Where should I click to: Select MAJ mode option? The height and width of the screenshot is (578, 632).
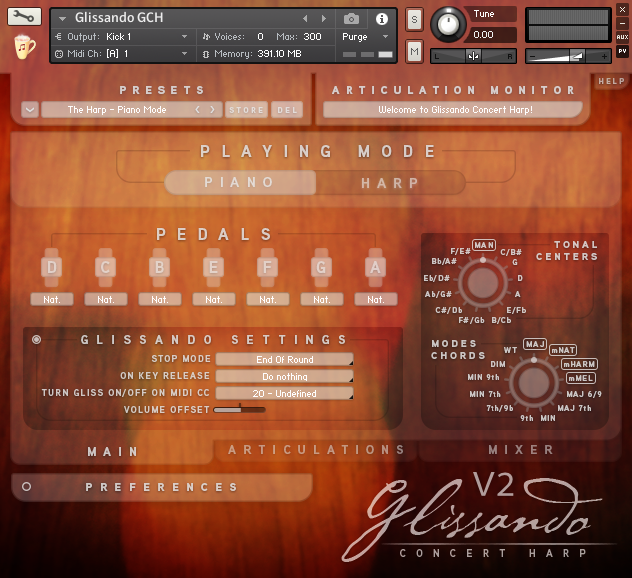tap(535, 344)
